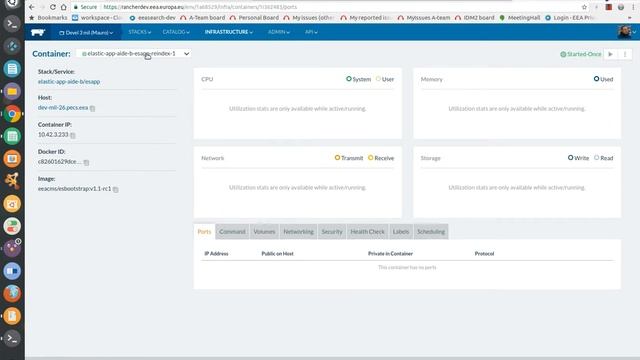
Task: Switch to the Scheduling tab
Action: tap(431, 231)
